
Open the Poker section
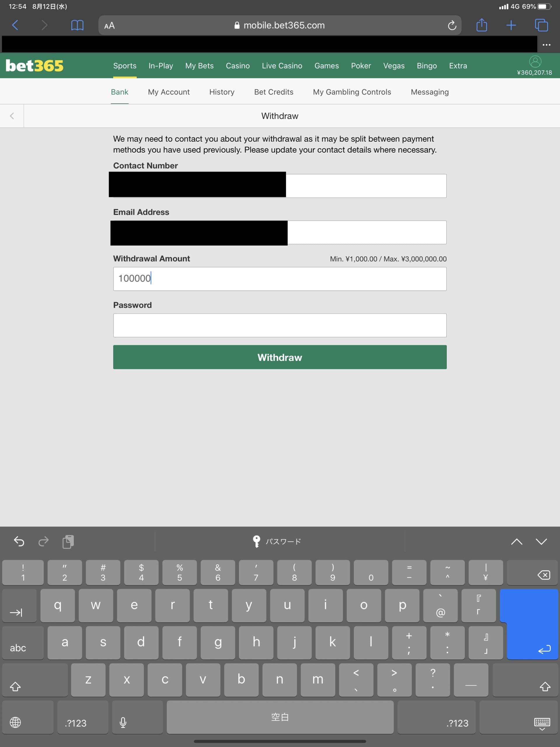(361, 66)
